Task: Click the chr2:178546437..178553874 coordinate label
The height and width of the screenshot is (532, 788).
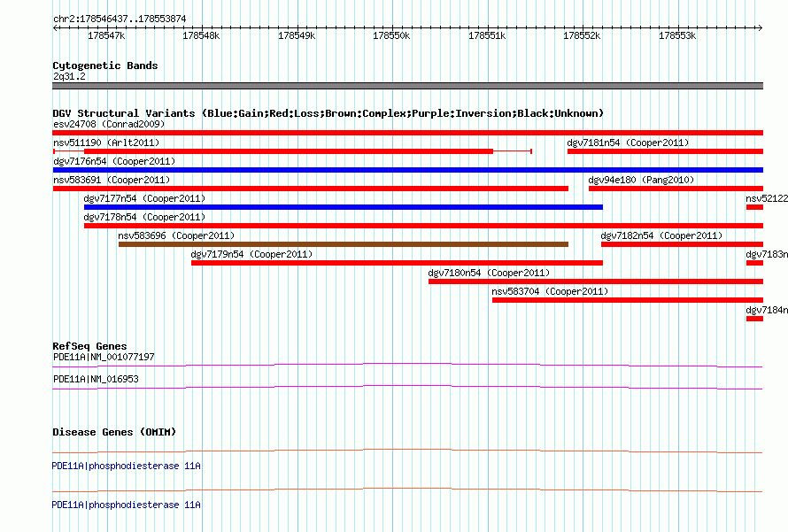Action: [x=120, y=19]
